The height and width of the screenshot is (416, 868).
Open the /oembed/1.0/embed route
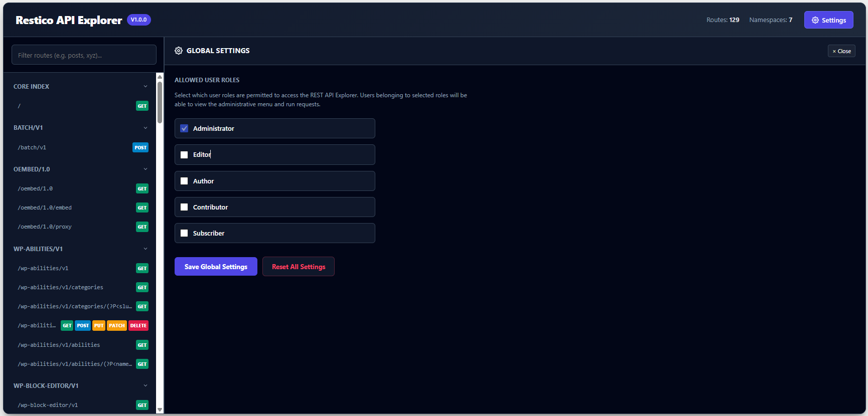pyautogui.click(x=81, y=207)
